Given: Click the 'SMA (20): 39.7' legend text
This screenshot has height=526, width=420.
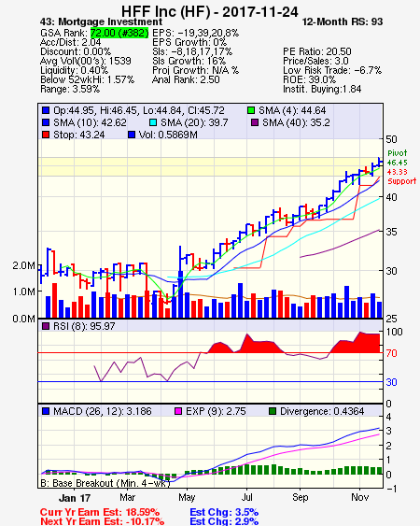Looking at the screenshot, I should click(194, 122).
